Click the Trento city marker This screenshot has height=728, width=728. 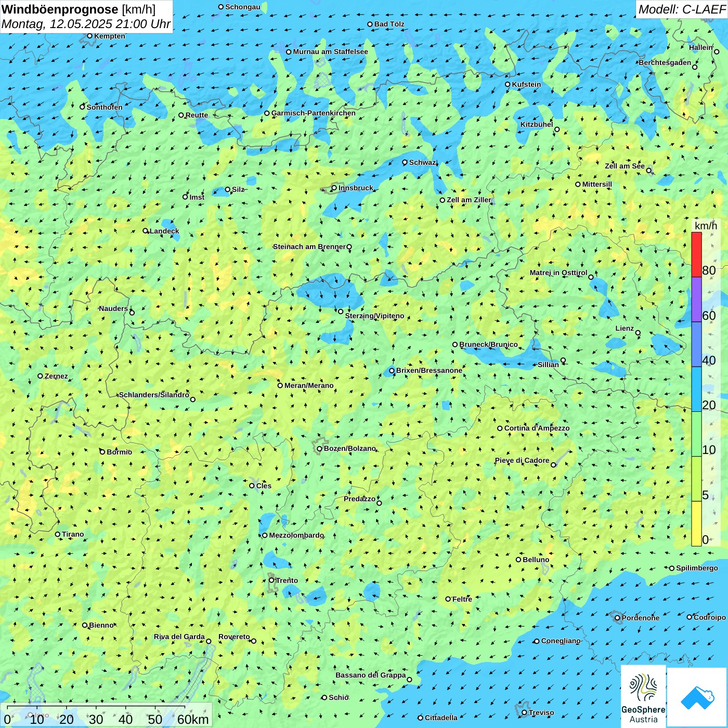tap(271, 580)
